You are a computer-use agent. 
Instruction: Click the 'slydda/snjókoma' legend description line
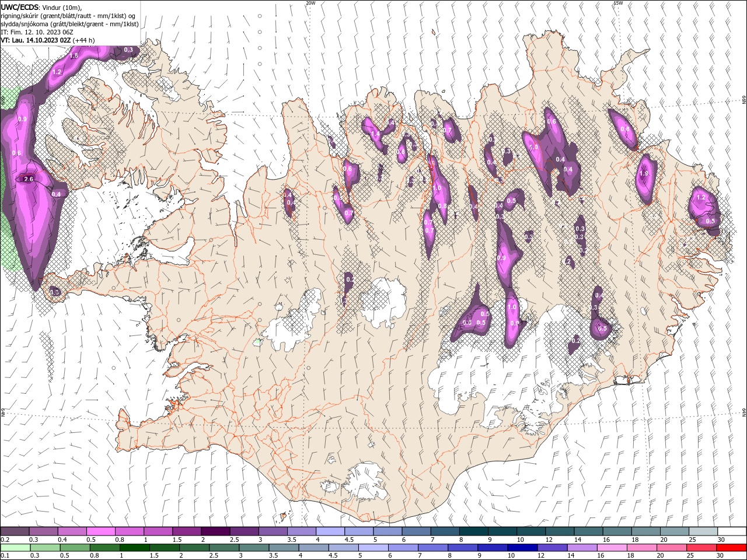coord(70,24)
